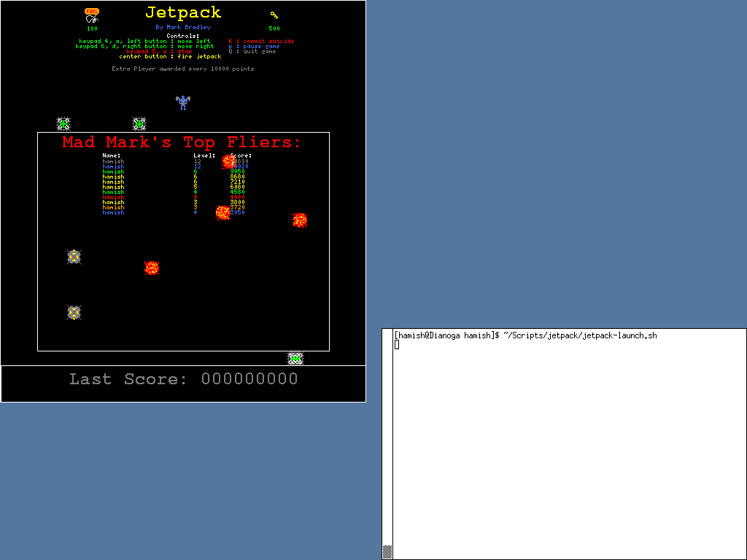The image size is (747, 560).
Task: Click the fireball covering the top score
Action: 229,162
